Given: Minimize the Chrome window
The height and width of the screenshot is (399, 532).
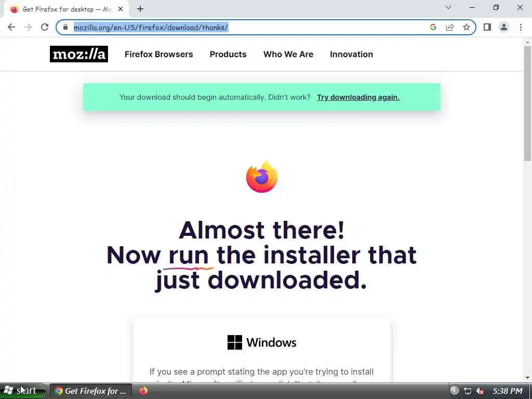Looking at the screenshot, I should point(472,7).
